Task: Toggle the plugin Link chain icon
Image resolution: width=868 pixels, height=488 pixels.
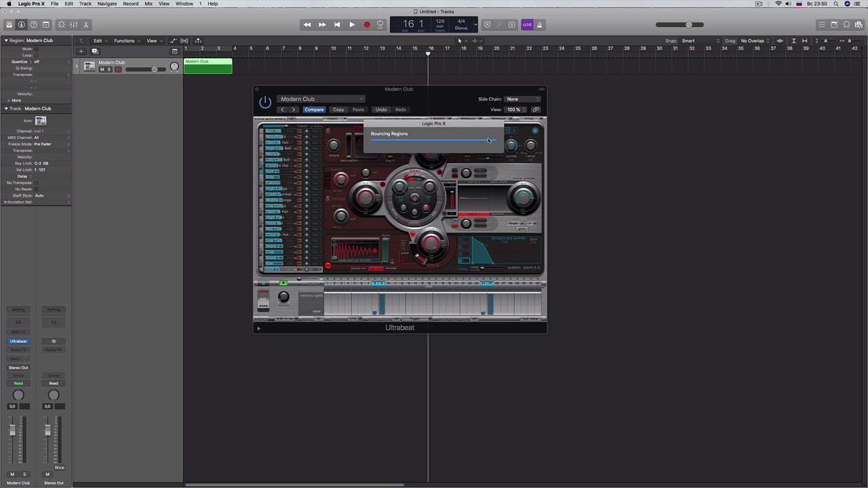Action: pos(536,110)
